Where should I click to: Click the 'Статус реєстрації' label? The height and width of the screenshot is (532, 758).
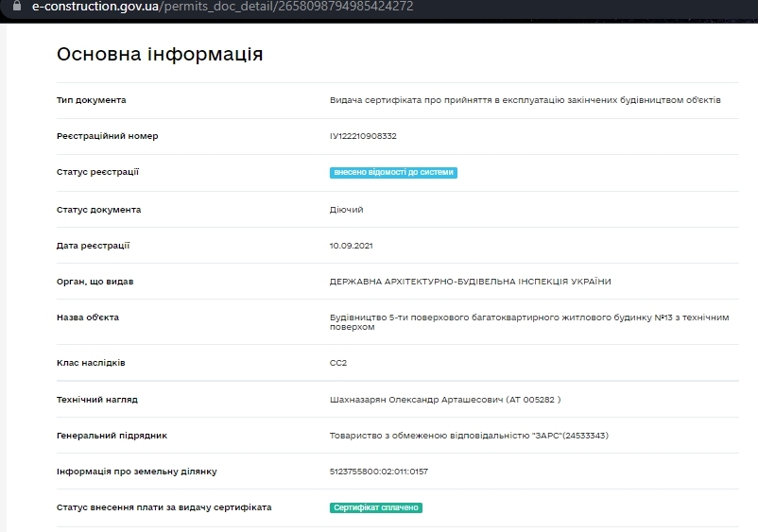(x=97, y=172)
